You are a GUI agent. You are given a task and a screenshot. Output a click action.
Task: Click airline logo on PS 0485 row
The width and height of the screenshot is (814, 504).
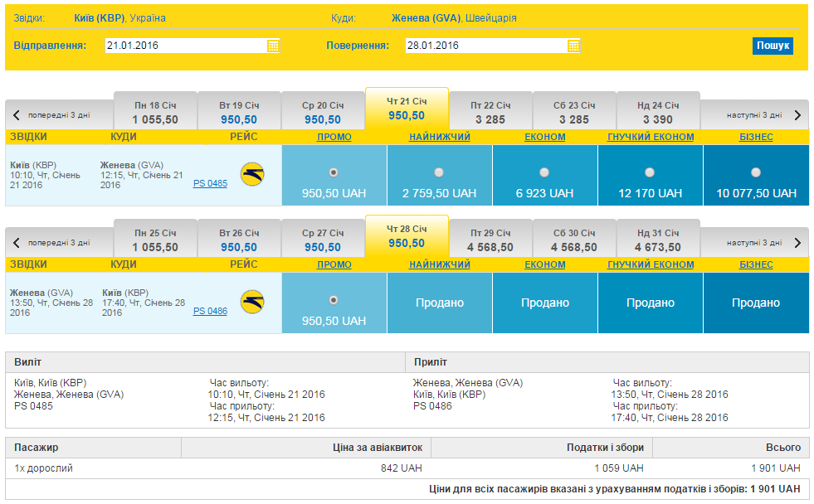[252, 174]
